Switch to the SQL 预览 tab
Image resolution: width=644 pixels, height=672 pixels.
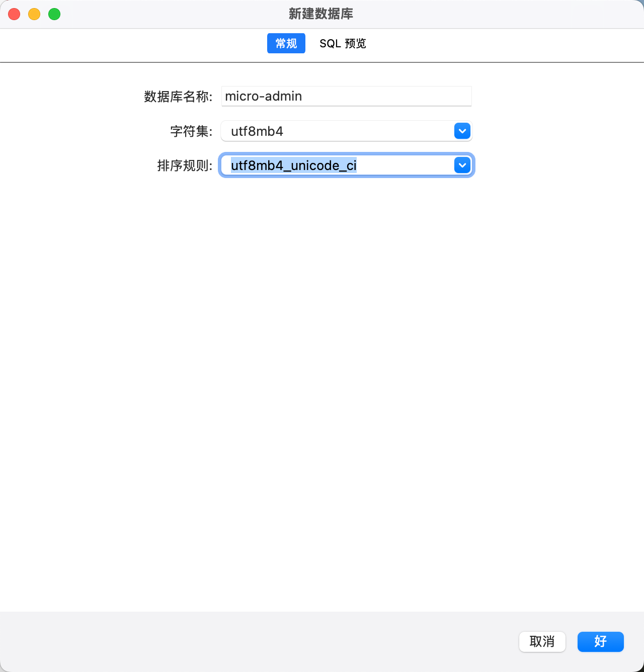[x=343, y=44]
